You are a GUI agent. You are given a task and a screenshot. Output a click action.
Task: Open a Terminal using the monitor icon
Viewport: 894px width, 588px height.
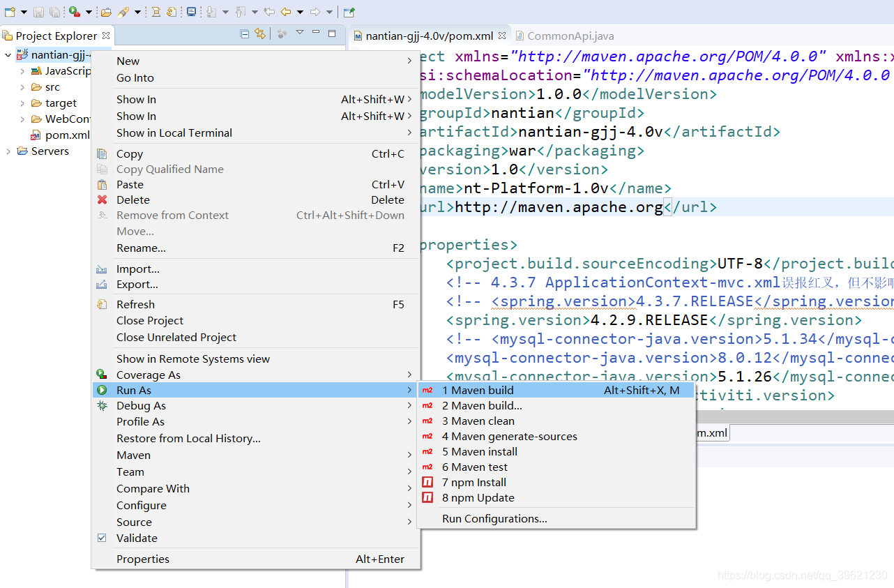192,12
